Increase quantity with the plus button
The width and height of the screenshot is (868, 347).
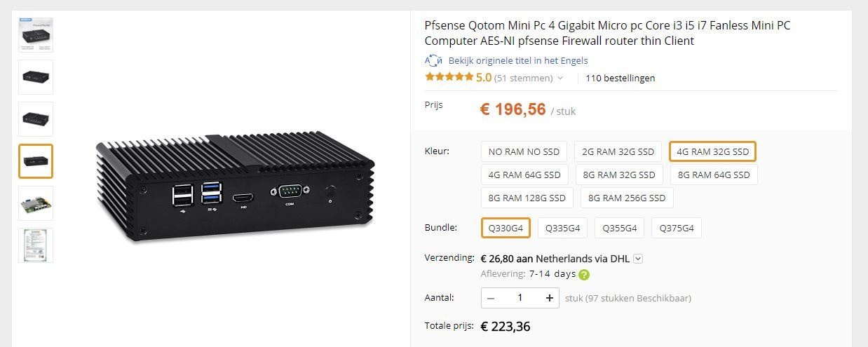pos(549,298)
